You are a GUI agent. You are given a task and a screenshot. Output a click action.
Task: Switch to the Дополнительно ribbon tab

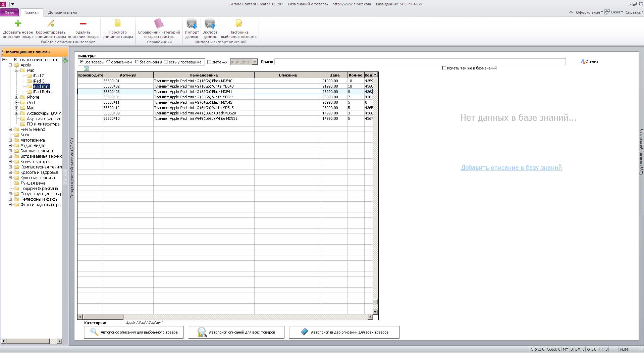[x=63, y=12]
